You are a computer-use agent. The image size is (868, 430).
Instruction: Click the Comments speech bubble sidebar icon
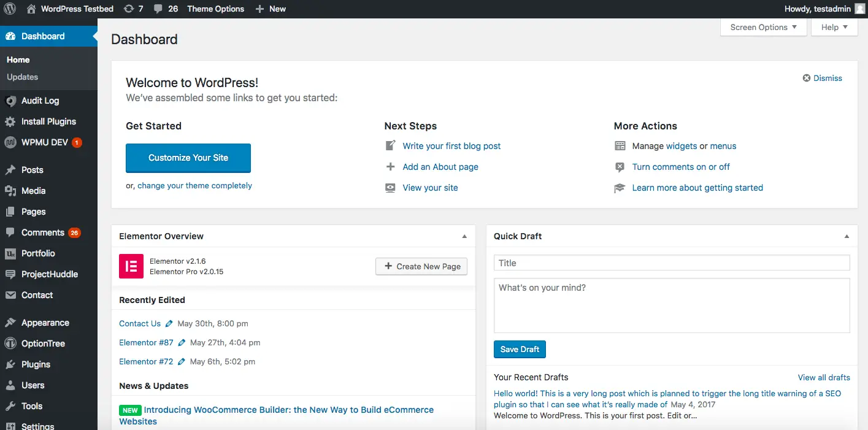[x=10, y=232]
